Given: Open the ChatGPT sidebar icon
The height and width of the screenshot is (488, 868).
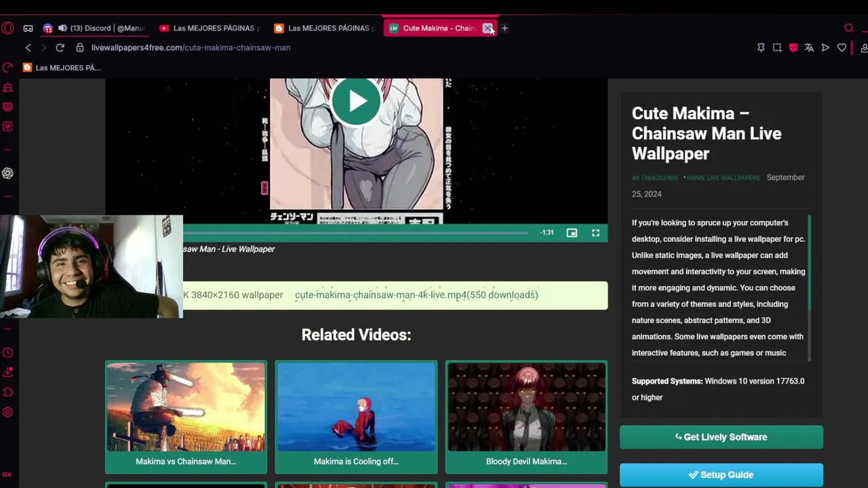Looking at the screenshot, I should [x=7, y=173].
